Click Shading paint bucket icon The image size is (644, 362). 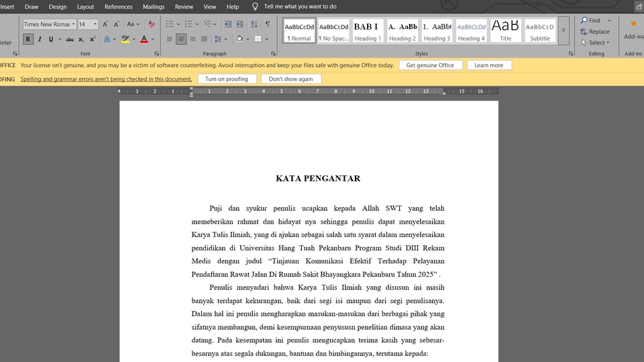click(239, 39)
